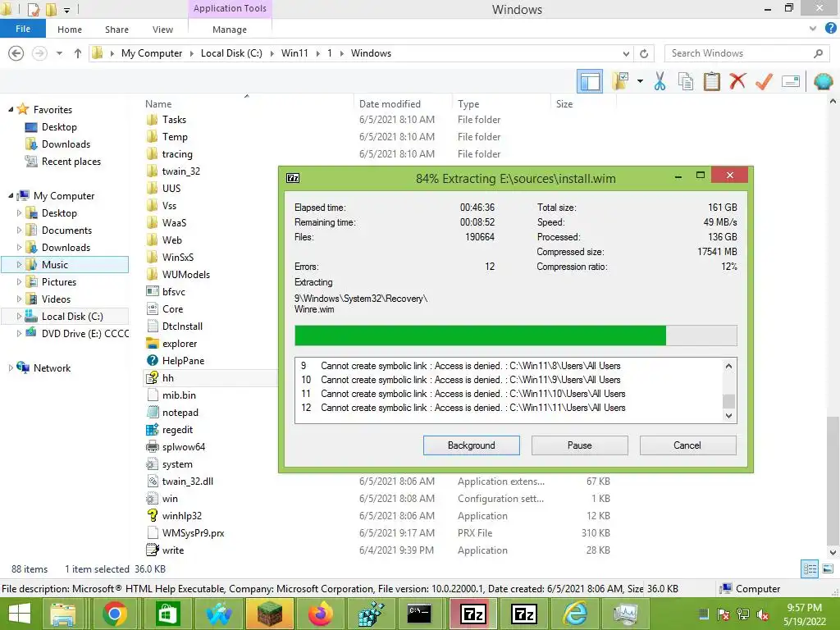Click Local Disk (C:) in address breadcrumb
Viewport: 840px width, 630px height.
[231, 53]
